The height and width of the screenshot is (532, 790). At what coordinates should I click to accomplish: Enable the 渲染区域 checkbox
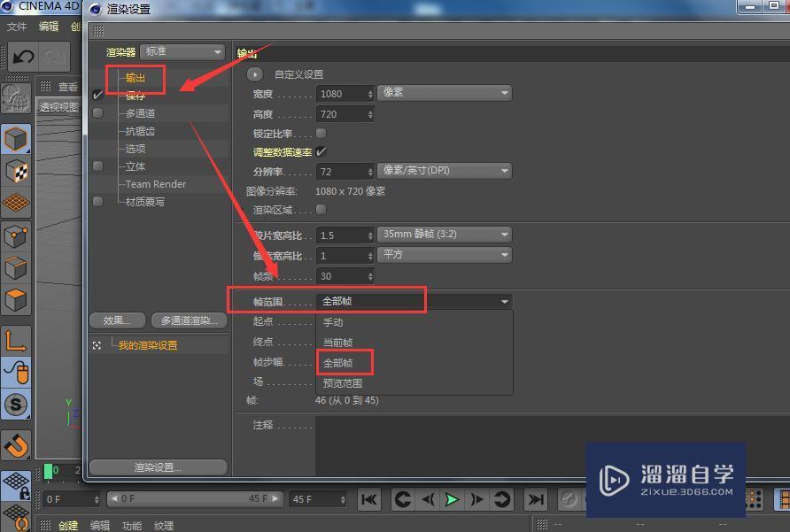320,209
